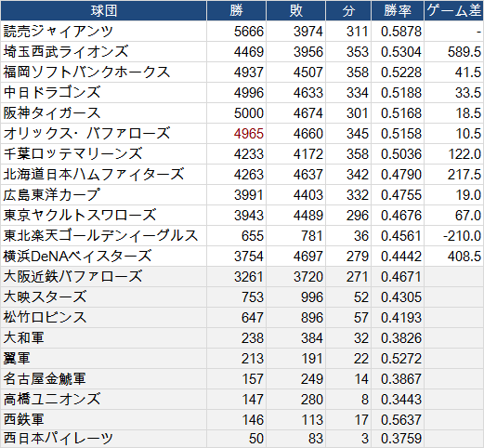
Task: Click the 松竹ロビンス draws value 57
Action: [361, 318]
